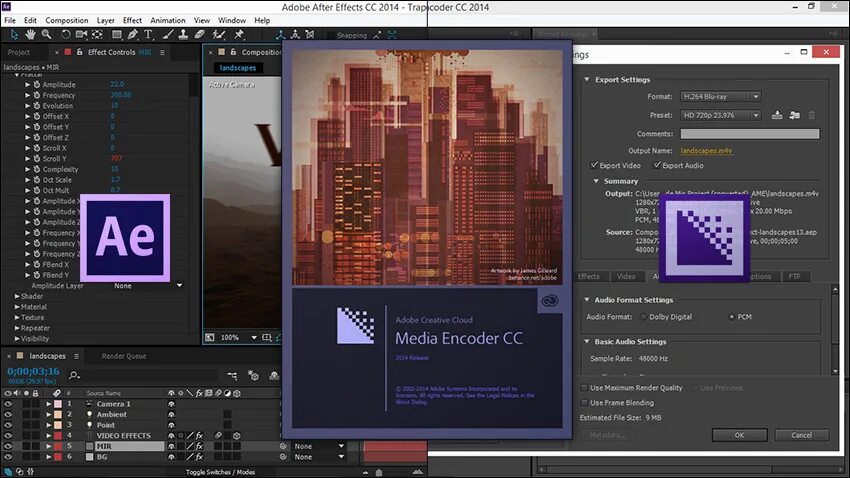The image size is (850, 478).
Task: Click the Comments input field
Action: (750, 133)
